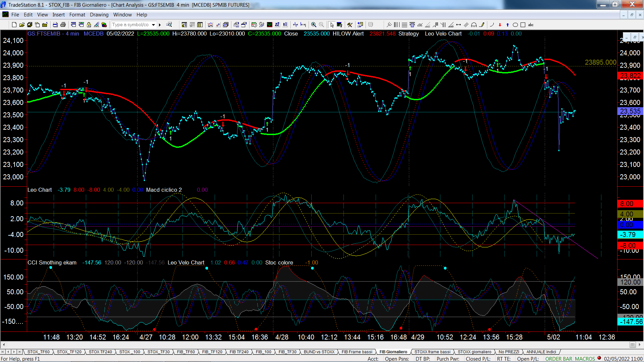This screenshot has width=644, height=362.
Task: Switch to the FIB Frame bassi tab
Action: pos(357,352)
